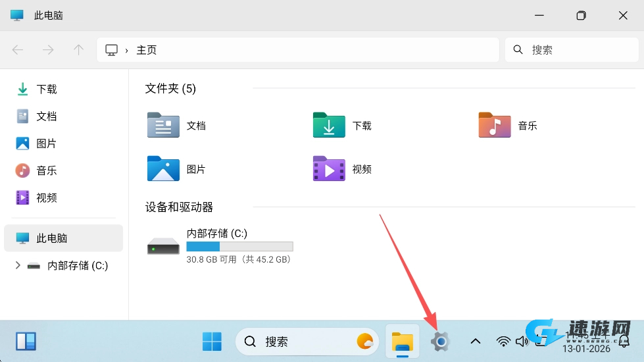Open the Wi-Fi network icon

(503, 342)
